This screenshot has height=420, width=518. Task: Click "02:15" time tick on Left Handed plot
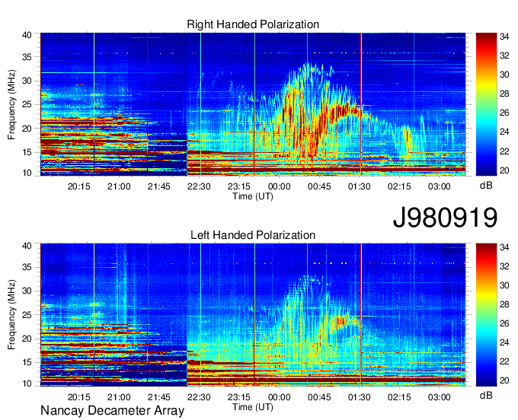click(399, 397)
